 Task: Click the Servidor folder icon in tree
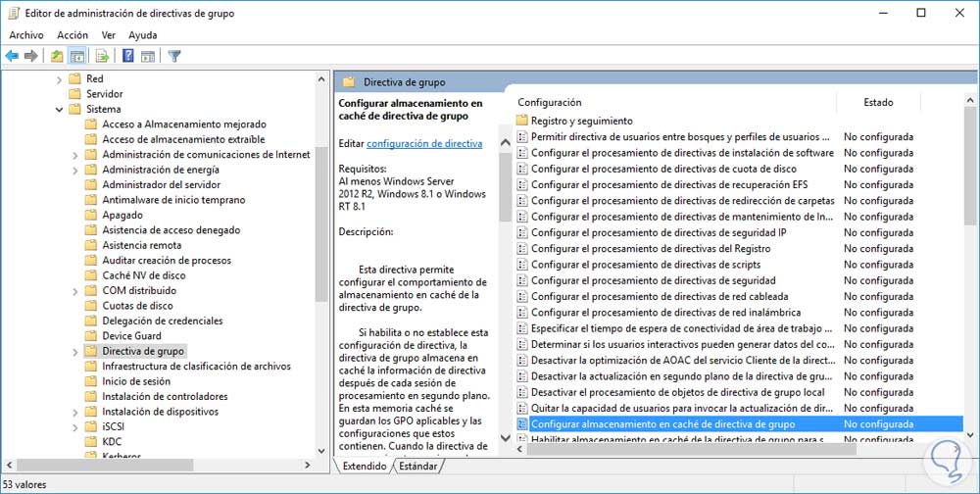[x=75, y=94]
